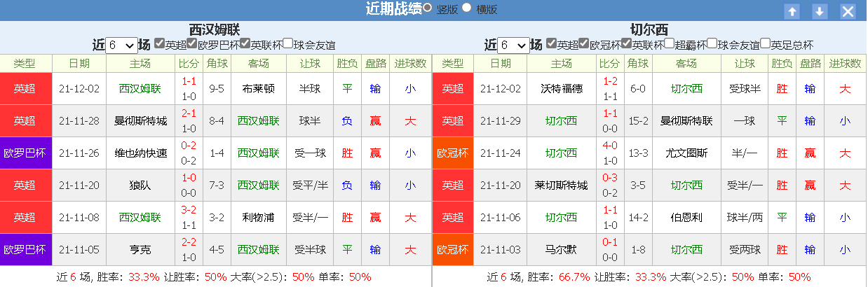The image size is (868, 287).
Task: Click result 负 in 狼队 row
Action: pos(347,185)
